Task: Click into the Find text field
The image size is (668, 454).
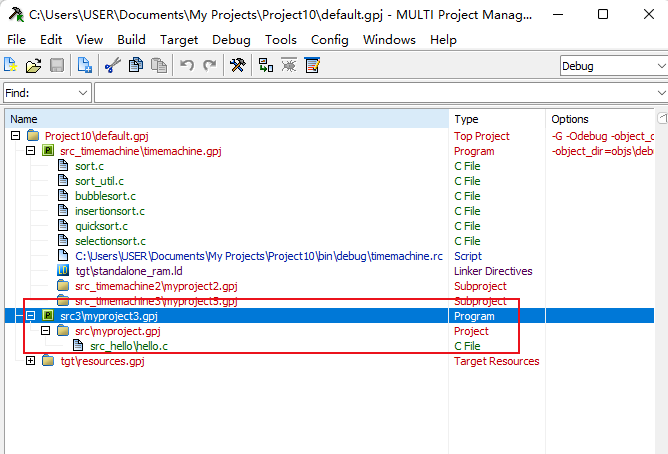Action: 370,93
